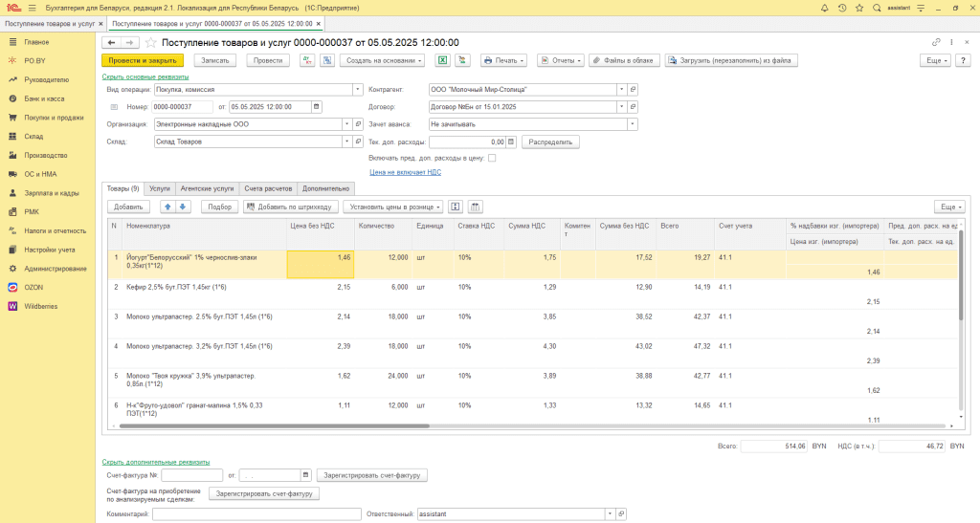Expand Зачет аванса dropdown

633,124
